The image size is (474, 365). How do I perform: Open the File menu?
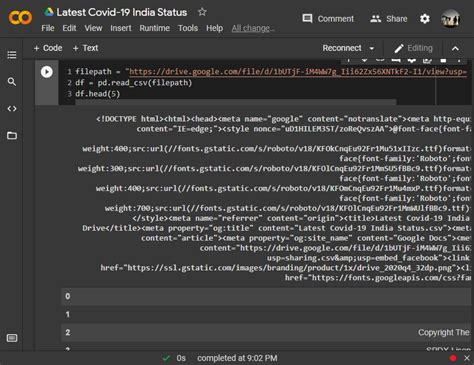(x=48, y=28)
